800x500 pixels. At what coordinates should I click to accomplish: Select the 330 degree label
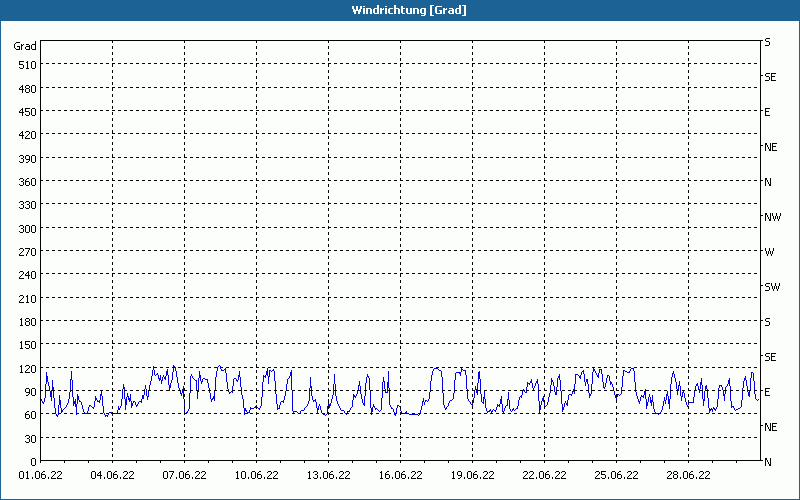pos(27,205)
